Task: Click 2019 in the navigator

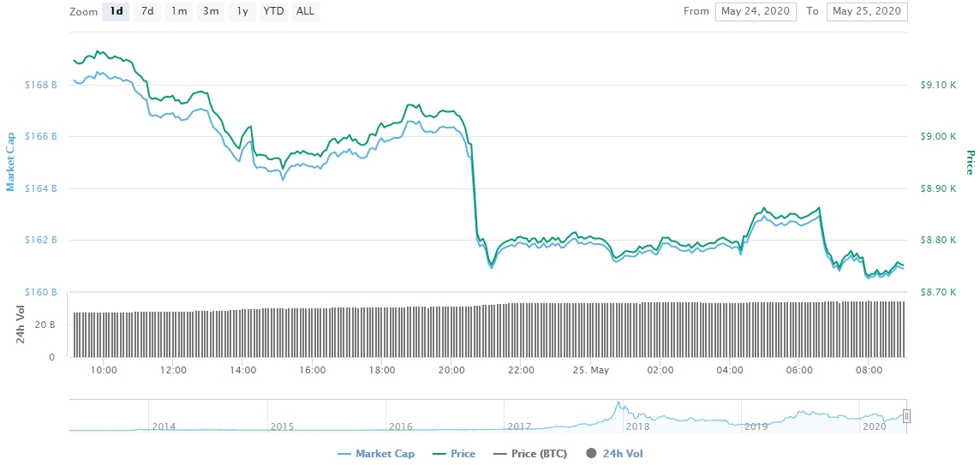Action: click(x=756, y=426)
